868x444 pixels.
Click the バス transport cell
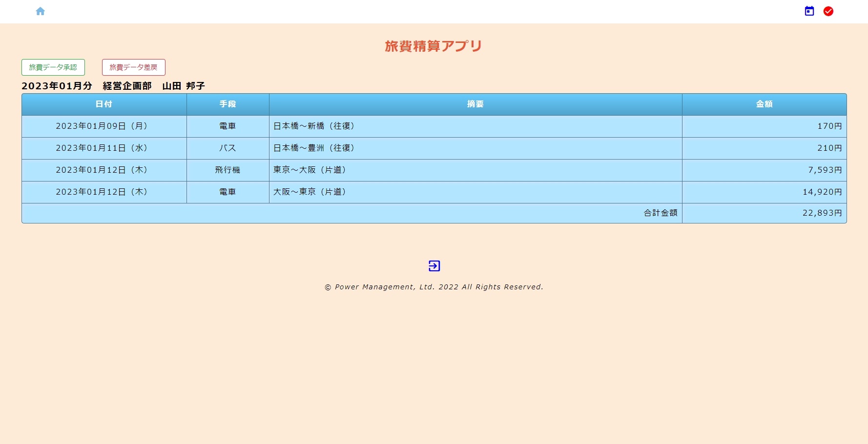click(x=228, y=148)
